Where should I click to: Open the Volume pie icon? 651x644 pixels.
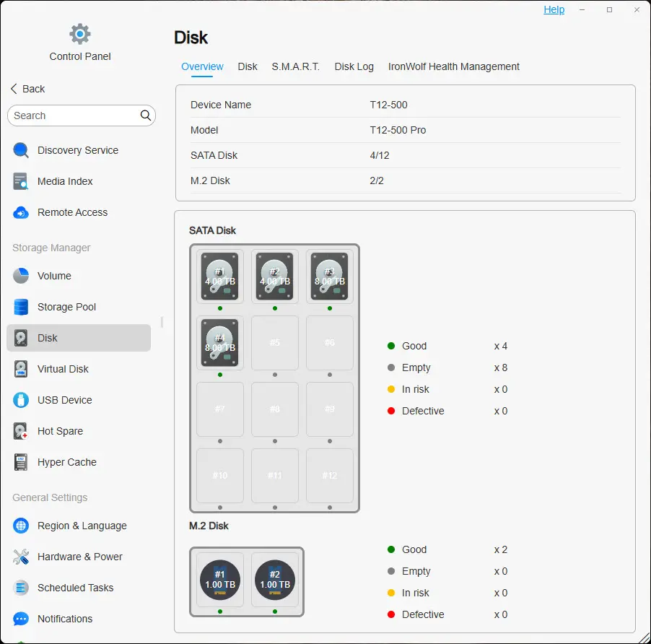(21, 276)
